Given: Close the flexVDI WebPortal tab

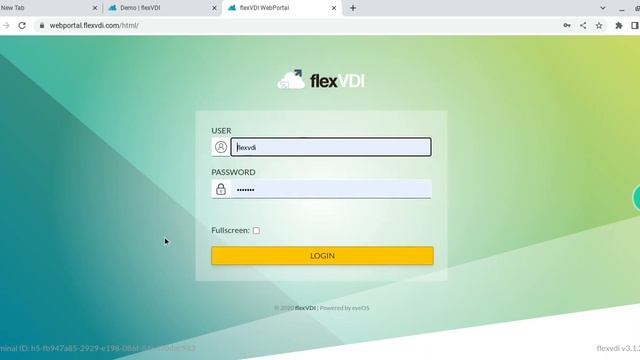Looking at the screenshot, I should pyautogui.click(x=334, y=8).
